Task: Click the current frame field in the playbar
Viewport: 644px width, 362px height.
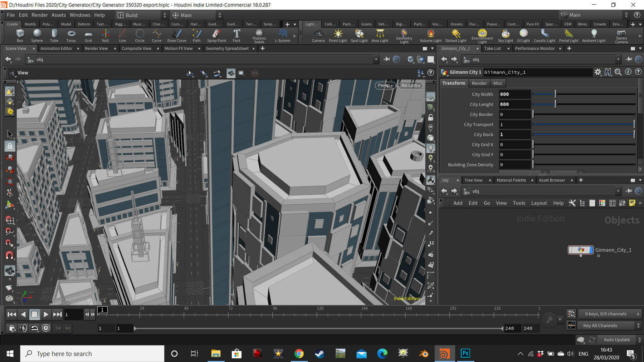Action: (x=73, y=314)
